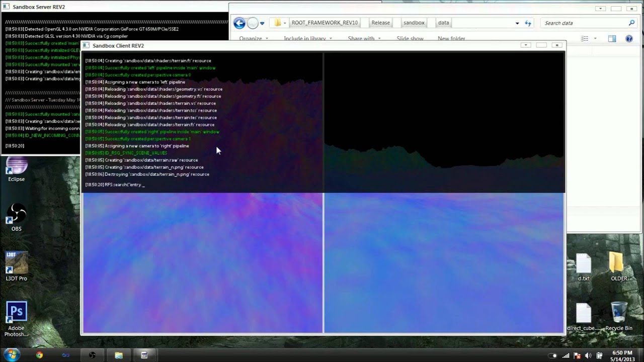Open the Share with menu
This screenshot has height=362, width=644.
click(364, 39)
